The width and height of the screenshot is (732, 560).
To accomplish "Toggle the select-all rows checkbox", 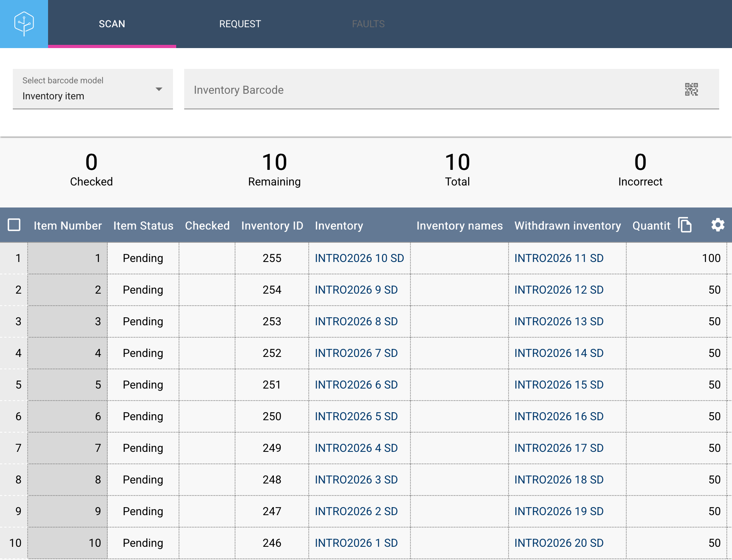I will coord(14,225).
